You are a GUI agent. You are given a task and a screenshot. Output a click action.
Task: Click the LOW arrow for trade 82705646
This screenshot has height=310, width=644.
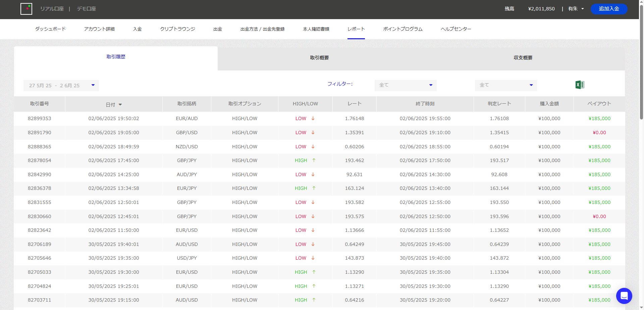pos(313,258)
